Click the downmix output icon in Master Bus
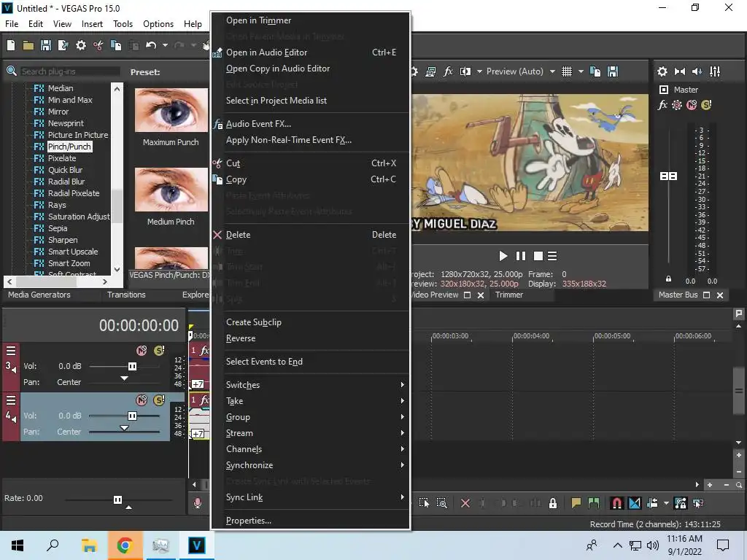 [x=680, y=71]
